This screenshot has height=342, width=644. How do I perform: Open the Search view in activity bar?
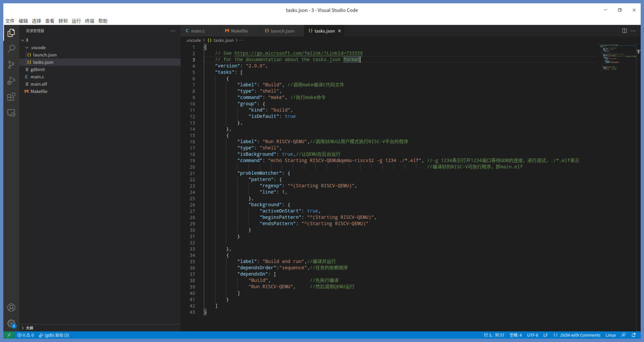tap(11, 49)
